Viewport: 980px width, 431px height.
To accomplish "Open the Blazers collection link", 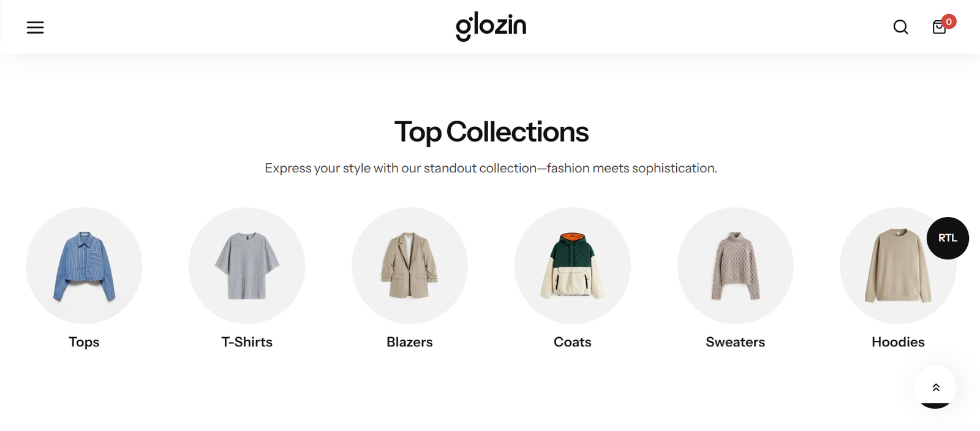I will coord(409,342).
